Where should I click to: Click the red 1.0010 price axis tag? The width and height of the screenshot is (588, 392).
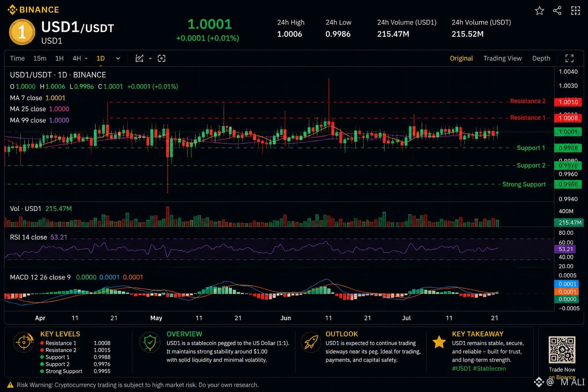click(x=568, y=102)
